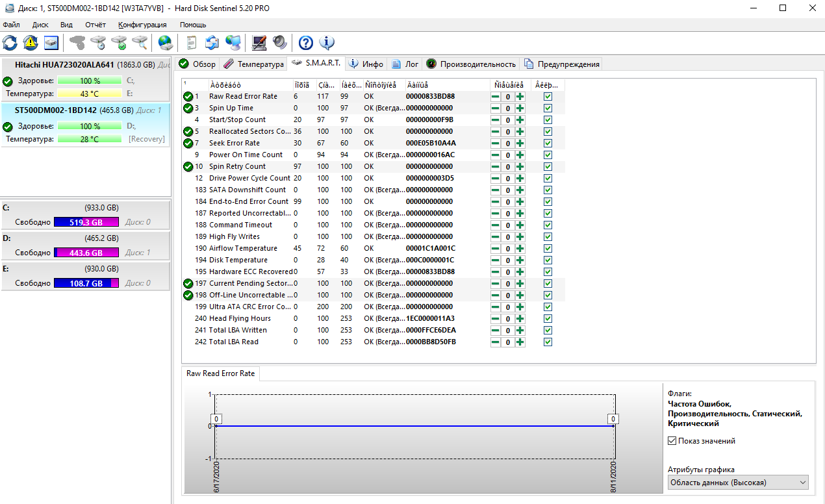Switch to the Температура tab
Viewport: 825px width, 504px height.
pos(254,64)
